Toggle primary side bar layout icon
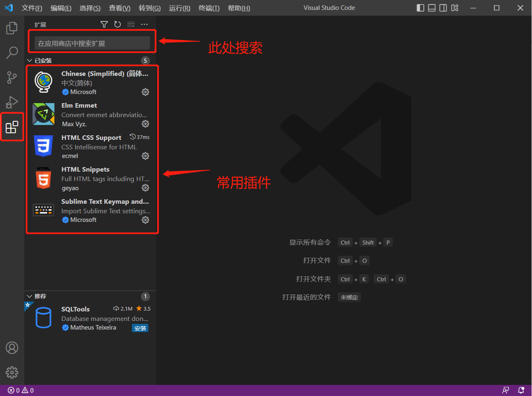532x396 pixels. [x=420, y=8]
